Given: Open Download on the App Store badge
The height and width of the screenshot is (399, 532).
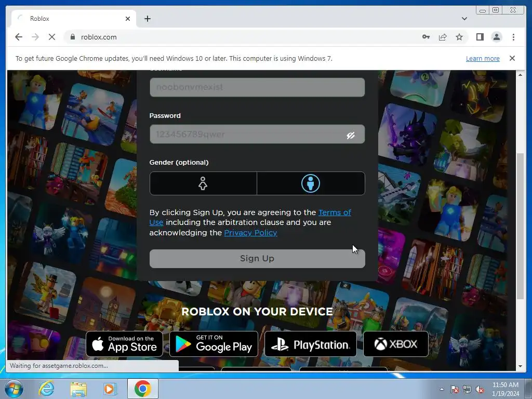Looking at the screenshot, I should [125, 344].
